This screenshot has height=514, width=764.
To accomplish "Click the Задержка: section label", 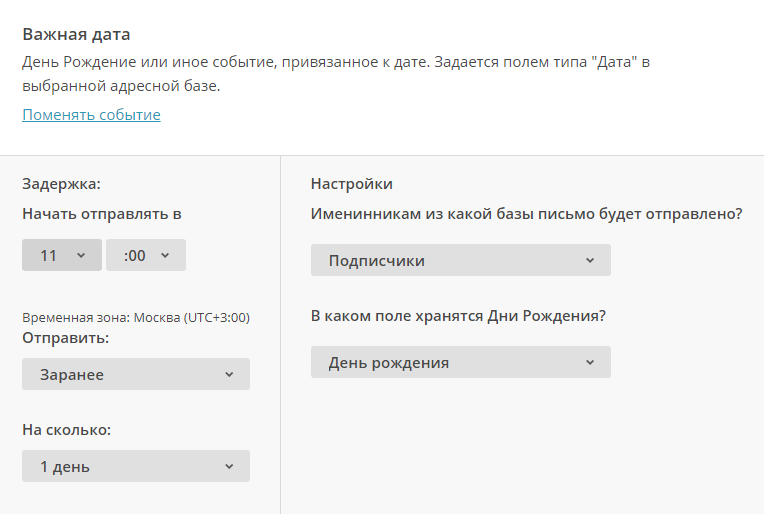I will point(61,184).
